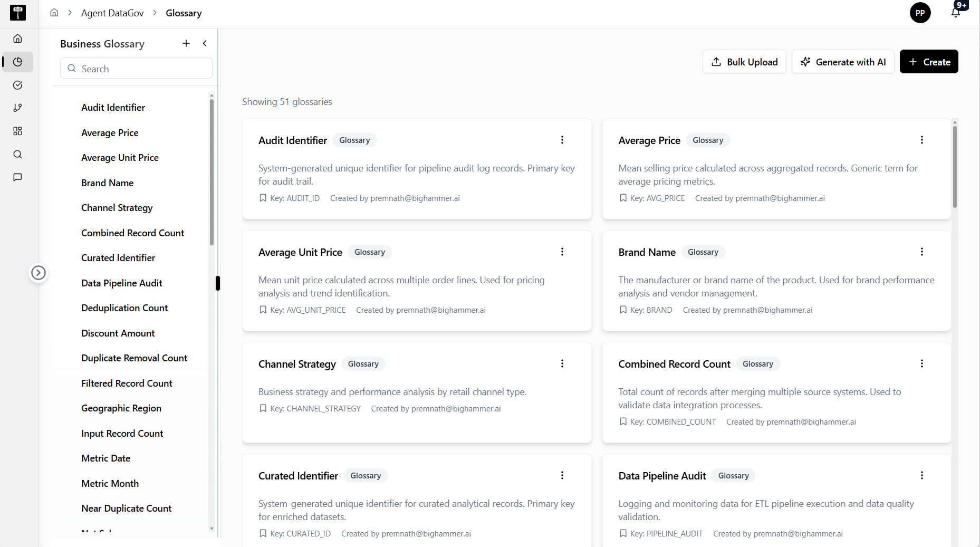
Task: Open the home icon in left sidebar
Action: pos(17,39)
